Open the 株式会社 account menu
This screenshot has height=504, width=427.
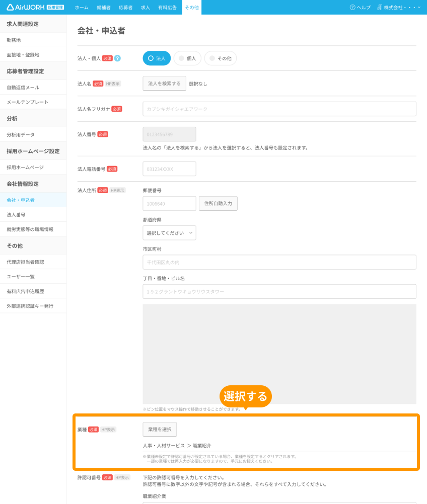click(399, 8)
